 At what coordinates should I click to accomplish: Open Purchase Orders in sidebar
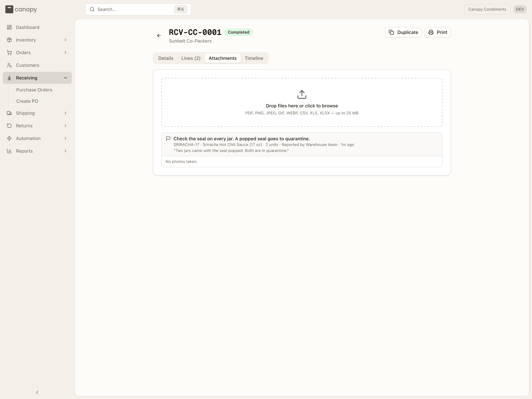[x=34, y=90]
